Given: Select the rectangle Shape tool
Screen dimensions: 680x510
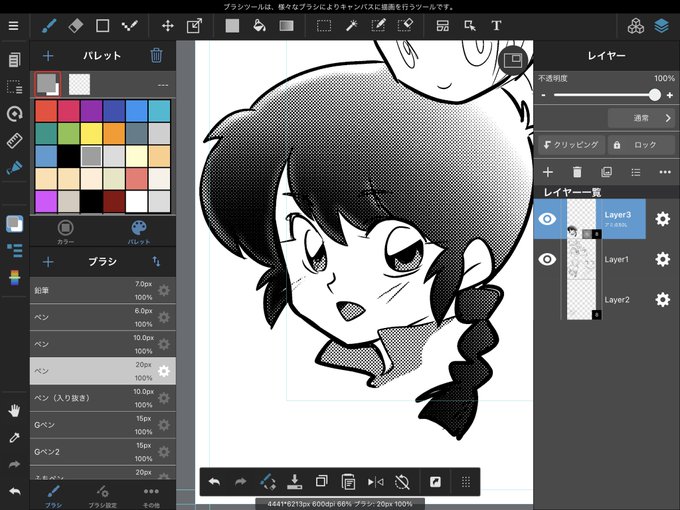Looking at the screenshot, I should click(102, 26).
